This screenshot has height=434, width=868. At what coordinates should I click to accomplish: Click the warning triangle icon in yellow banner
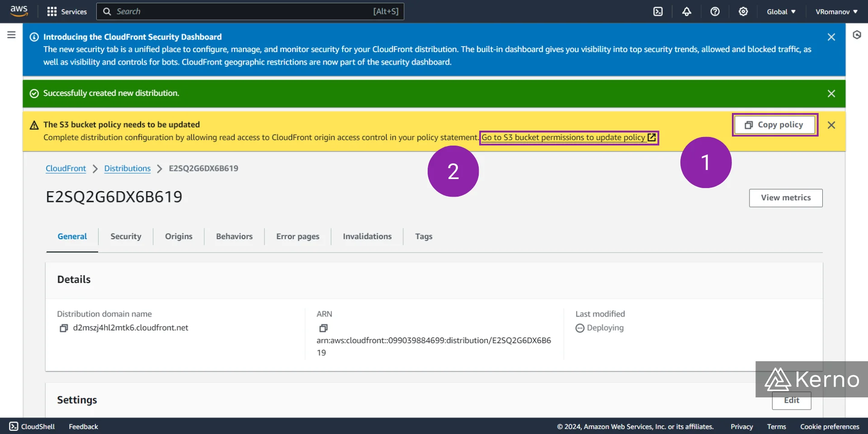[x=34, y=125]
